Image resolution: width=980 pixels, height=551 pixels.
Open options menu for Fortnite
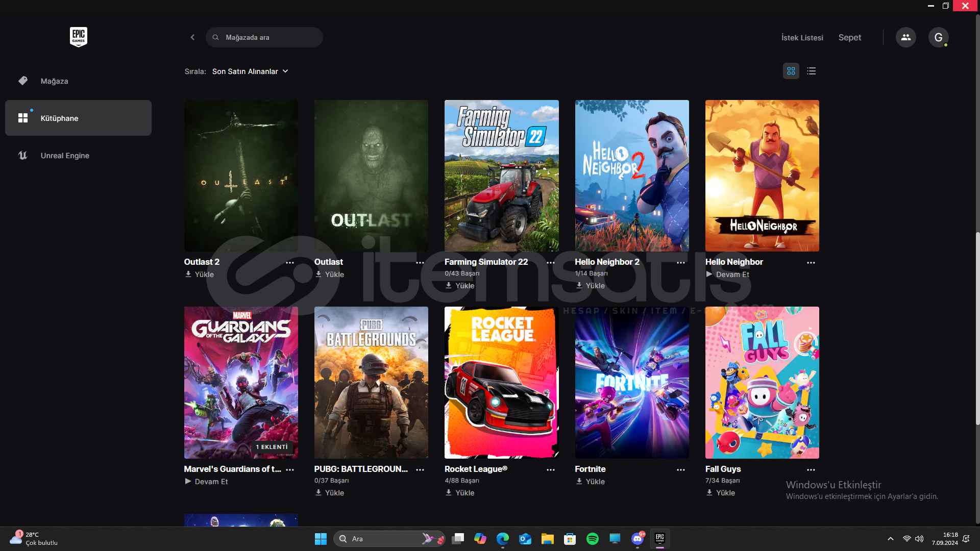tap(681, 470)
